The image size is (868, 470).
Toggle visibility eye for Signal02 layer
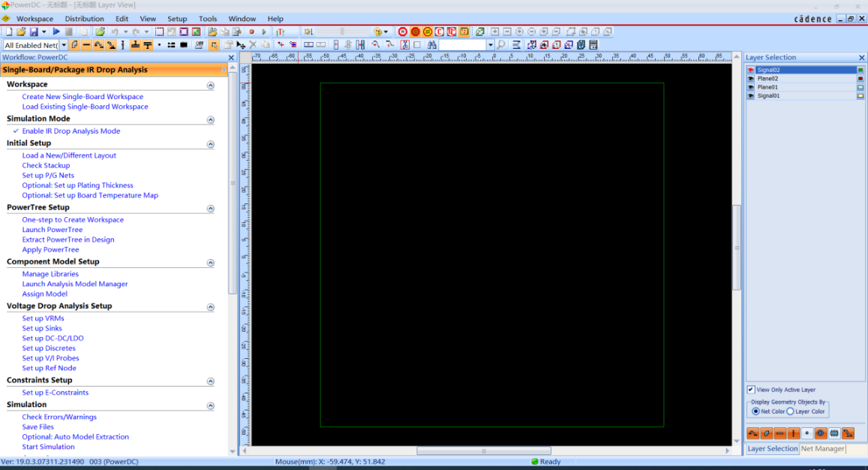click(x=751, y=70)
